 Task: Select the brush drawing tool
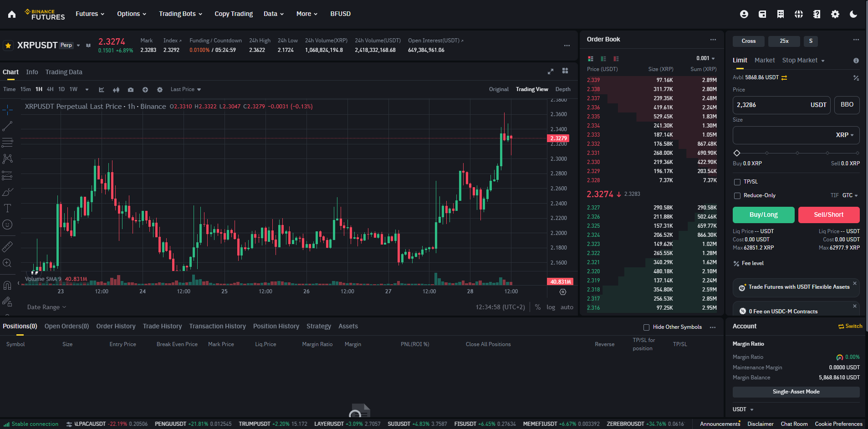coord(7,192)
